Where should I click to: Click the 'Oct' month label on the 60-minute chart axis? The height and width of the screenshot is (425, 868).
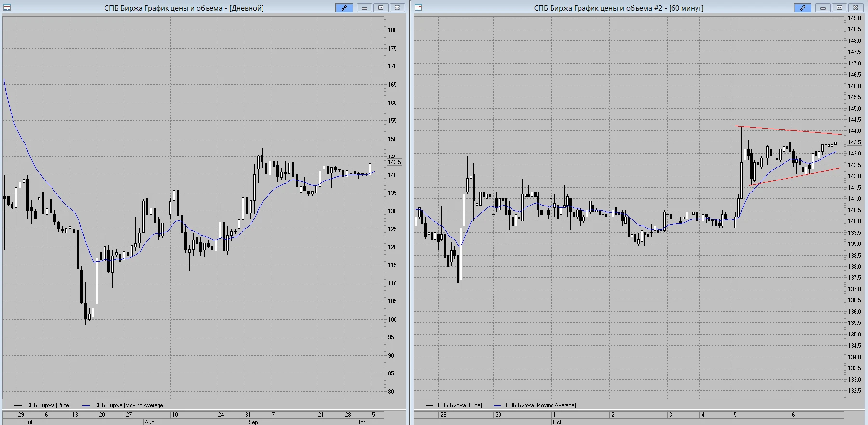[x=557, y=422]
